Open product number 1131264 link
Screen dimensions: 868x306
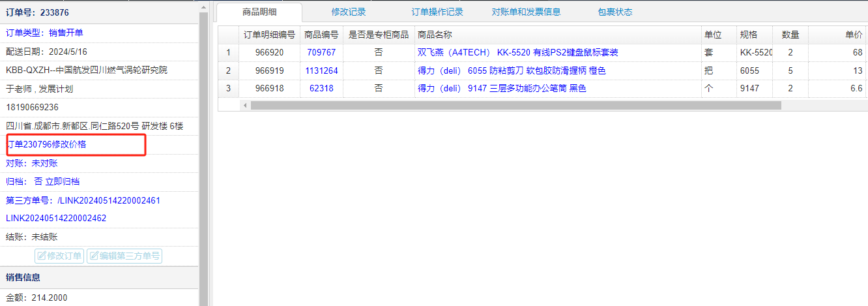click(321, 70)
